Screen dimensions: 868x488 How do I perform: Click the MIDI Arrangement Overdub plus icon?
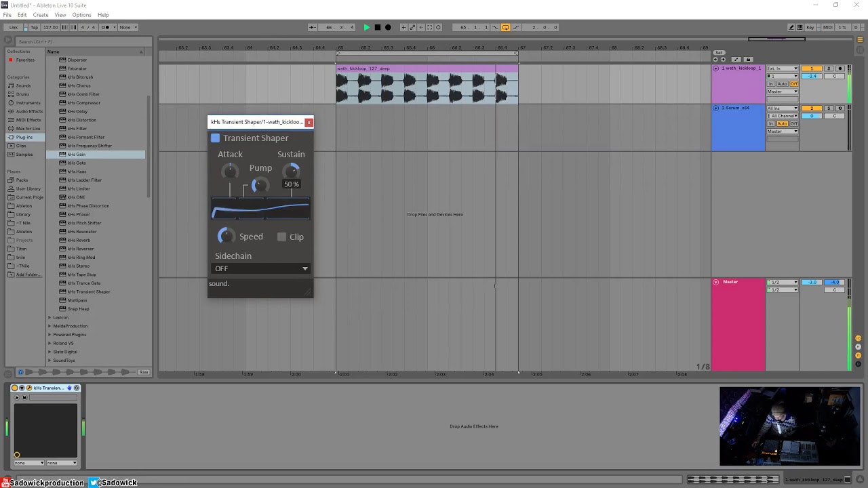(403, 27)
